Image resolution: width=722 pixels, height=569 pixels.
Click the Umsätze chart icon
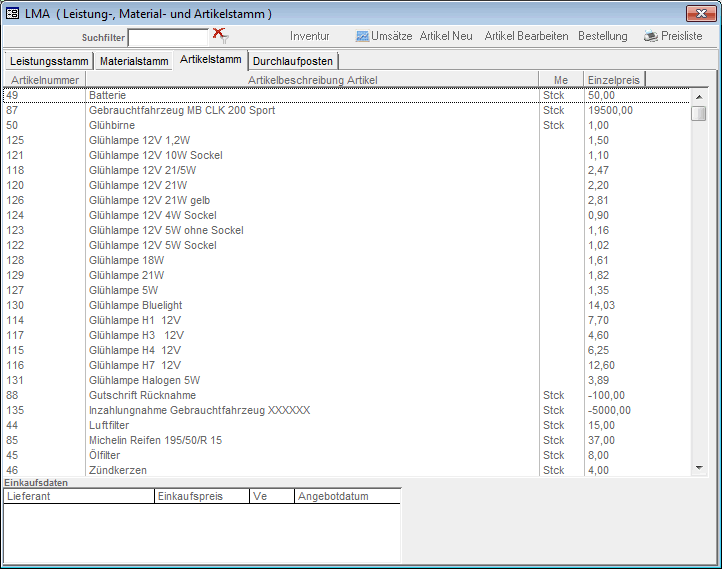(x=362, y=36)
